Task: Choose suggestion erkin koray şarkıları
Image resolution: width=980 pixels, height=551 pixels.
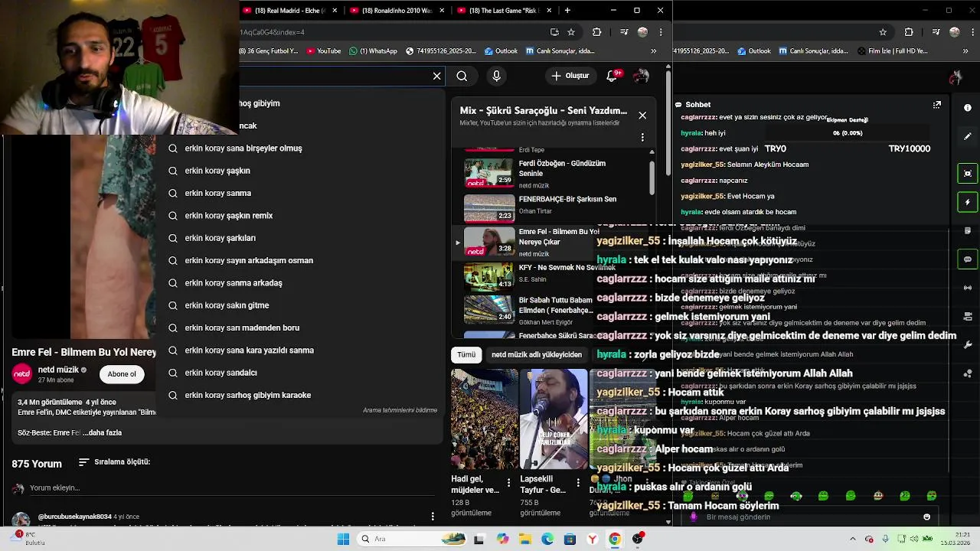Action: point(299,238)
